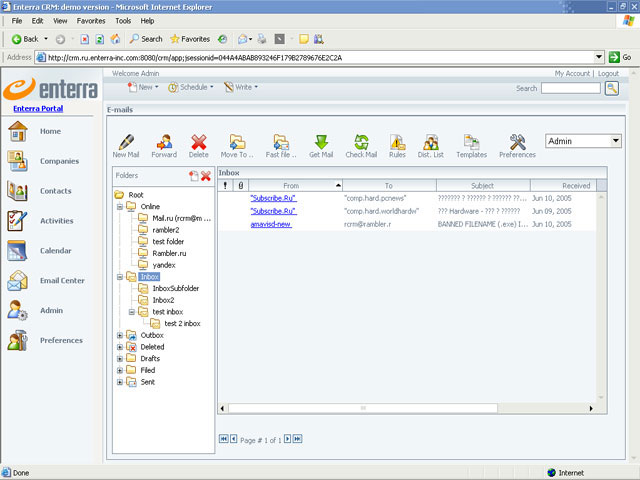This screenshot has width=640, height=480.
Task: Open the Write dropdown menu
Action: point(241,87)
